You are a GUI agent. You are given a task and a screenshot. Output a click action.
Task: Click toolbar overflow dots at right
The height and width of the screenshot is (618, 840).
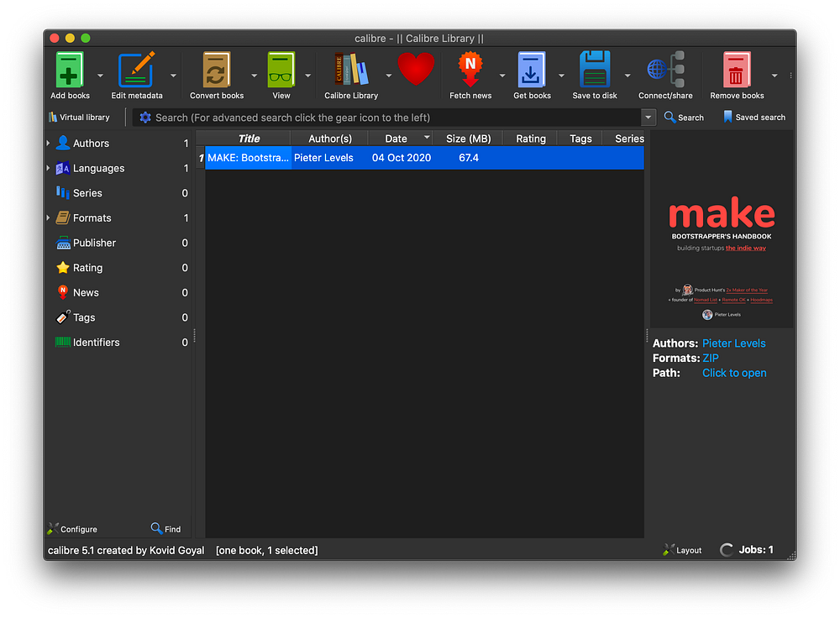pyautogui.click(x=790, y=76)
